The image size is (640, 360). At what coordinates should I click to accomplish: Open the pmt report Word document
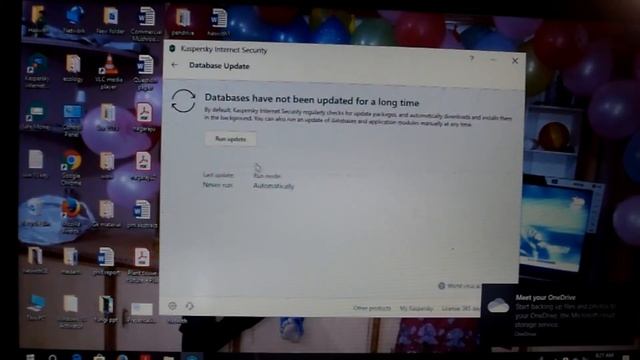pyautogui.click(x=107, y=261)
